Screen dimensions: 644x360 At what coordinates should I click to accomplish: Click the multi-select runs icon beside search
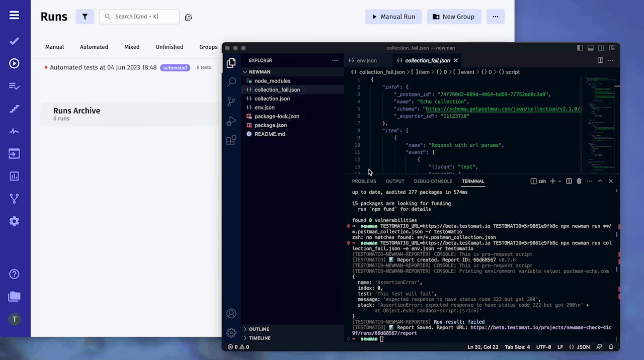[189, 17]
